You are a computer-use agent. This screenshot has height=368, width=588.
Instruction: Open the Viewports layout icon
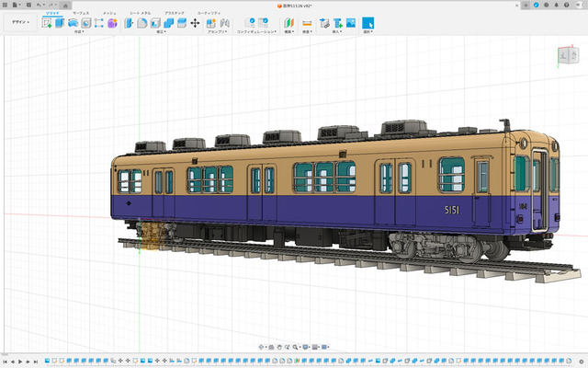pyautogui.click(x=324, y=348)
